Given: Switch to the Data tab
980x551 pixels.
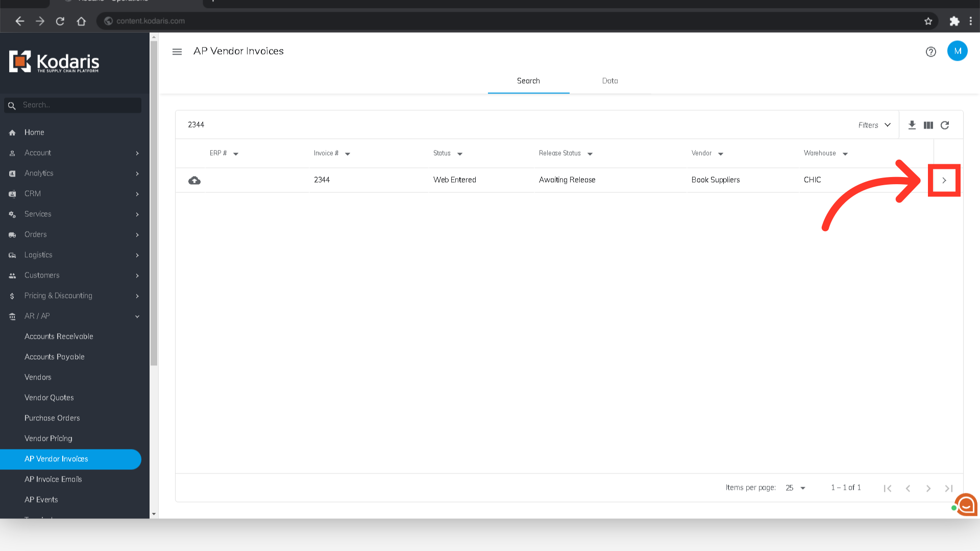Looking at the screenshot, I should coord(609,81).
